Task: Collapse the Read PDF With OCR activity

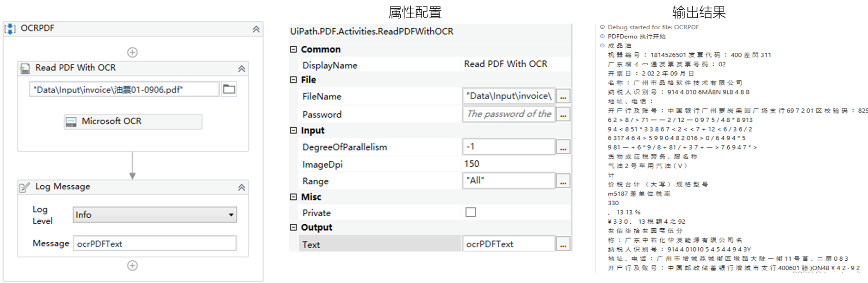Action: 241,68
